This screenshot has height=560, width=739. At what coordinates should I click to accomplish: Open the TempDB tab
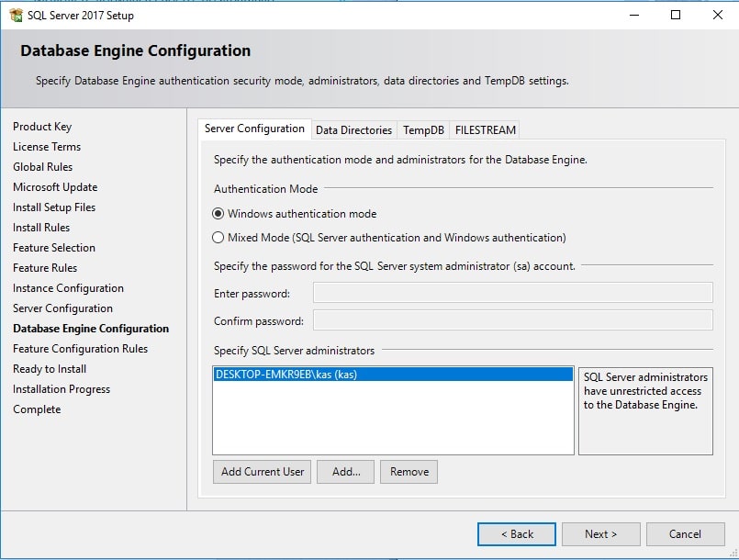tap(423, 130)
